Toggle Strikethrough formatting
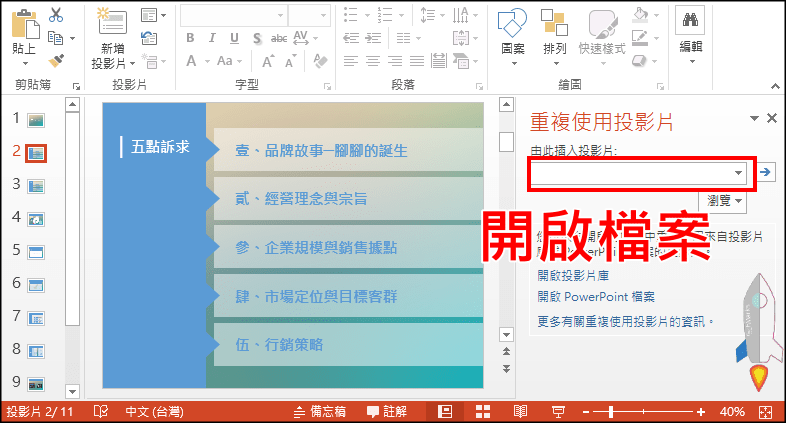This screenshot has height=423, width=786. pyautogui.click(x=279, y=38)
